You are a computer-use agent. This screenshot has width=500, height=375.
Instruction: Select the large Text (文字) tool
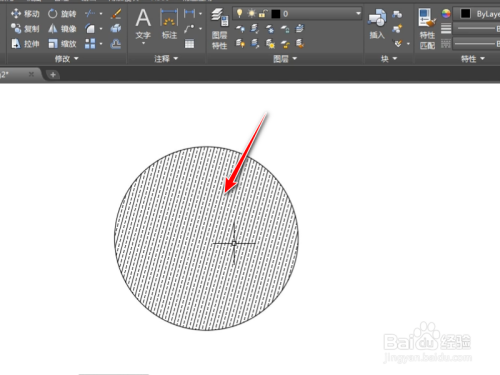[143, 23]
